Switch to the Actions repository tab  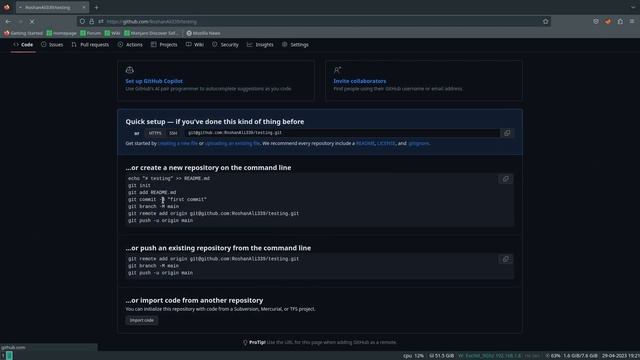[130, 44]
